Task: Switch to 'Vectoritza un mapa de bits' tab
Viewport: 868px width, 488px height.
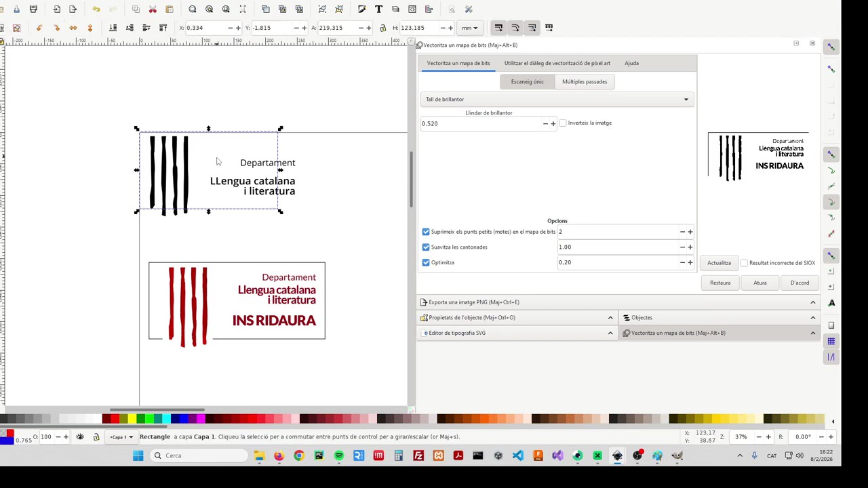Action: pos(458,63)
